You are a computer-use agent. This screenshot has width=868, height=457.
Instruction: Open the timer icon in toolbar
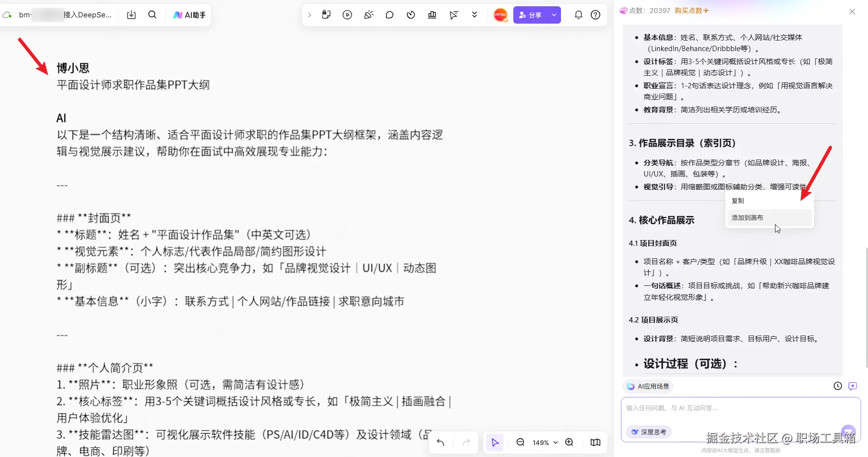411,15
